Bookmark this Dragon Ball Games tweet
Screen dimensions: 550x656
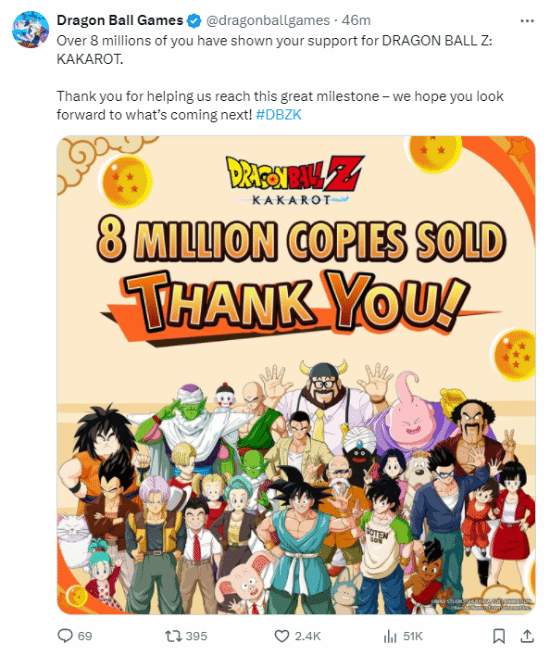pos(499,636)
